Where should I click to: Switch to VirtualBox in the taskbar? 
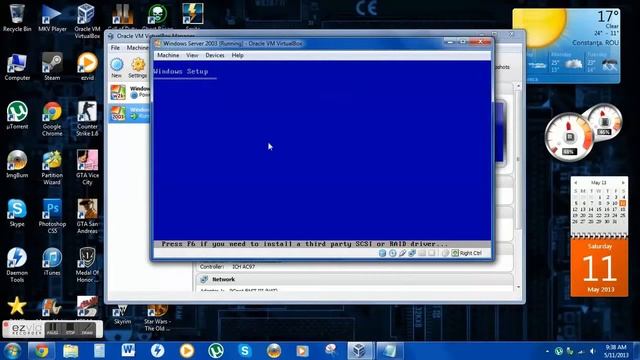[360, 351]
